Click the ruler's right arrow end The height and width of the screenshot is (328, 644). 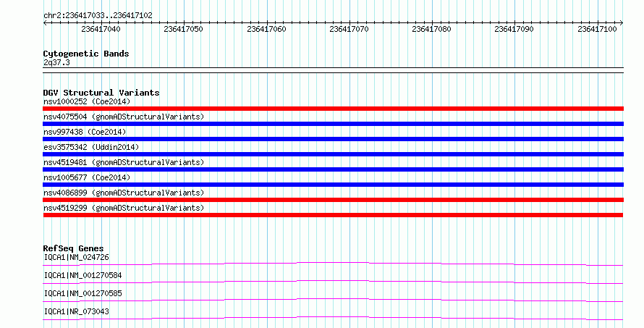click(622, 23)
